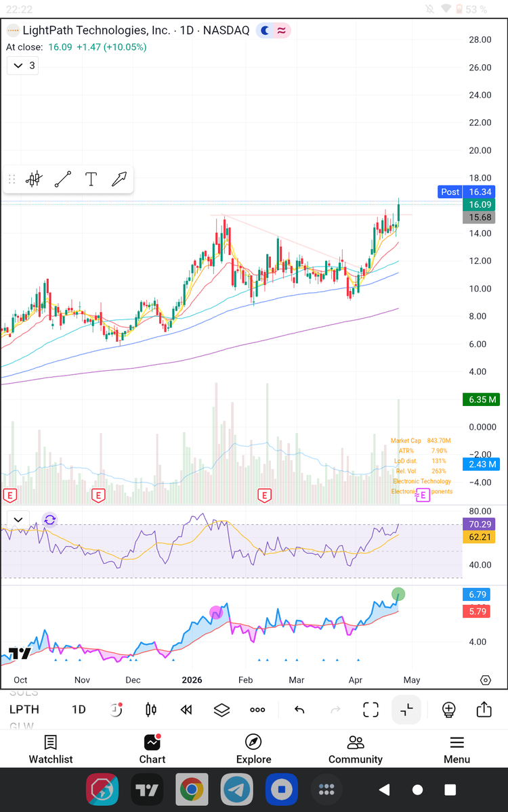Click the Market Cap 843.70M text
508x812 pixels.
coord(421,441)
